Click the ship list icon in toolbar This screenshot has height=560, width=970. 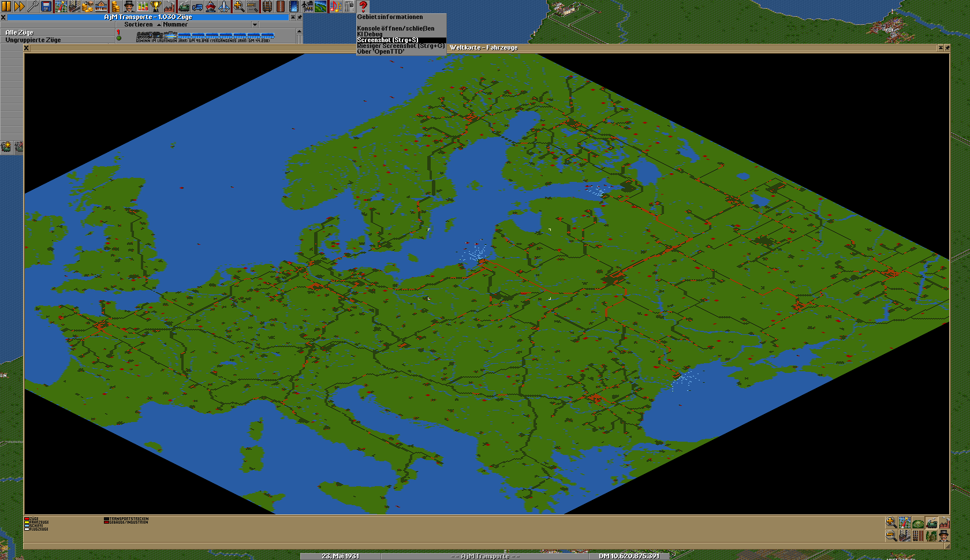(211, 6)
